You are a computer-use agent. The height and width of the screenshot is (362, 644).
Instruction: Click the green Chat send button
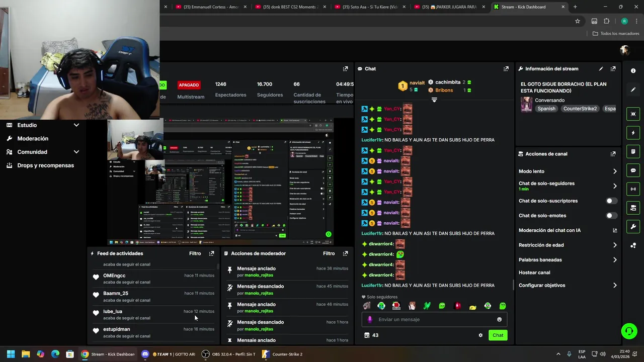coord(498,335)
